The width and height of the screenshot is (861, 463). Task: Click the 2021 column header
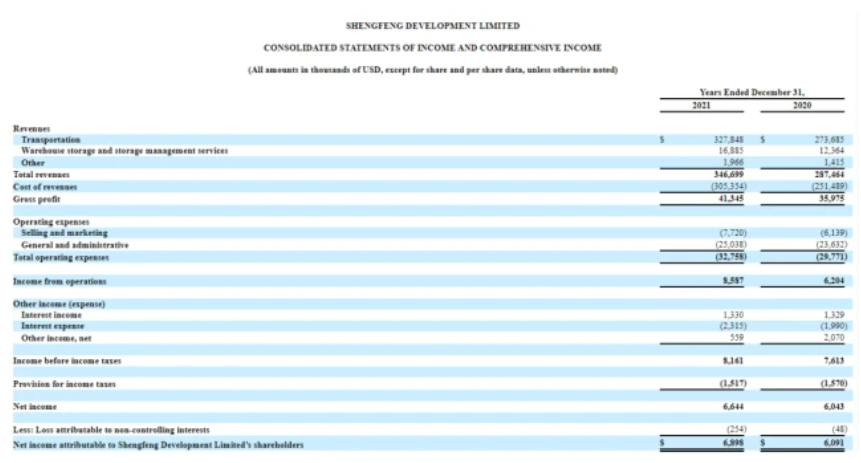pyautogui.click(x=701, y=105)
